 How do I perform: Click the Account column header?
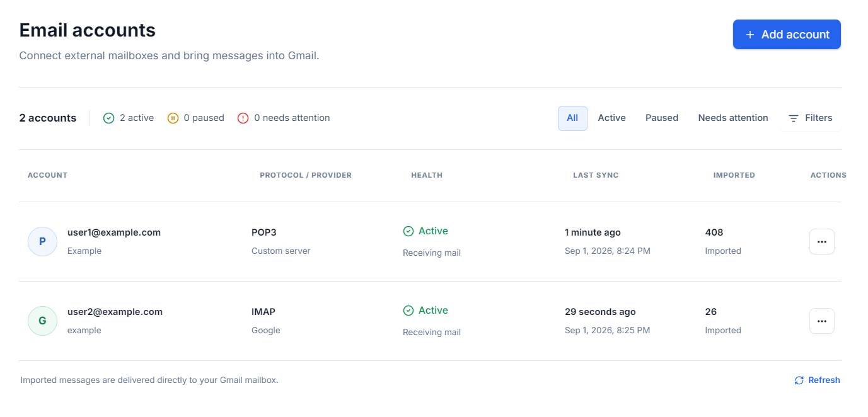(47, 175)
